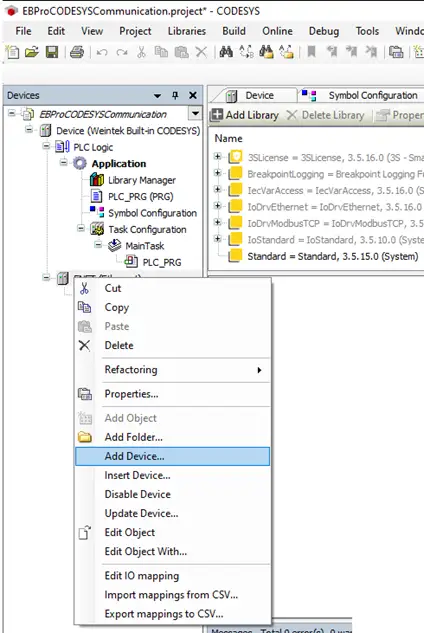Select the IoDrvModbusTCP library row

[326, 223]
